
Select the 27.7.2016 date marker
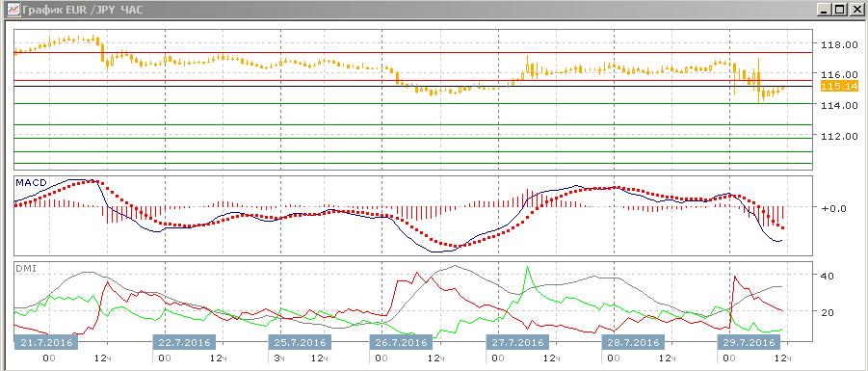pos(516,342)
